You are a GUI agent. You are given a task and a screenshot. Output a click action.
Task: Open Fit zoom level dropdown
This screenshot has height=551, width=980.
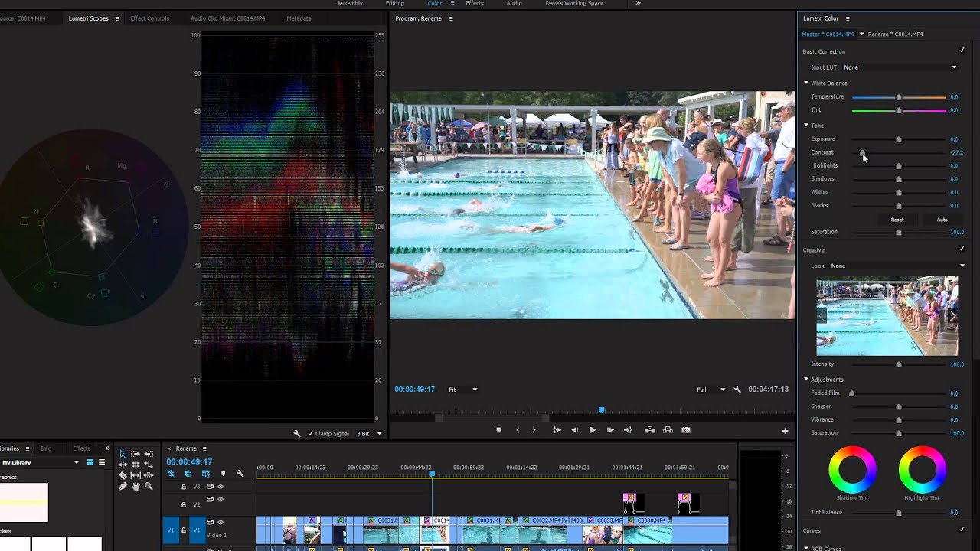coord(463,390)
